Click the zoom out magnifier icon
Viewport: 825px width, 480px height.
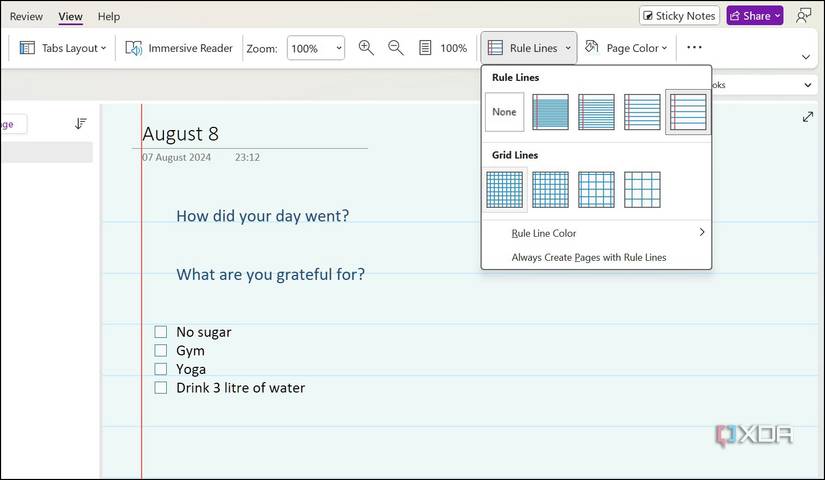(396, 48)
